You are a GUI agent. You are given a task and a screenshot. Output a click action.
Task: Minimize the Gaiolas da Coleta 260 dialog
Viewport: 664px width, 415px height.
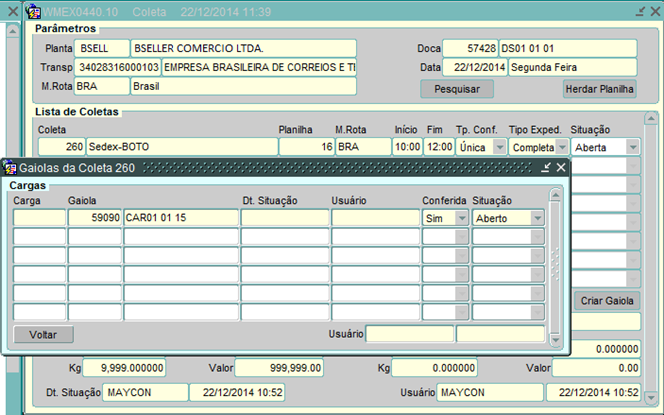tap(546, 168)
